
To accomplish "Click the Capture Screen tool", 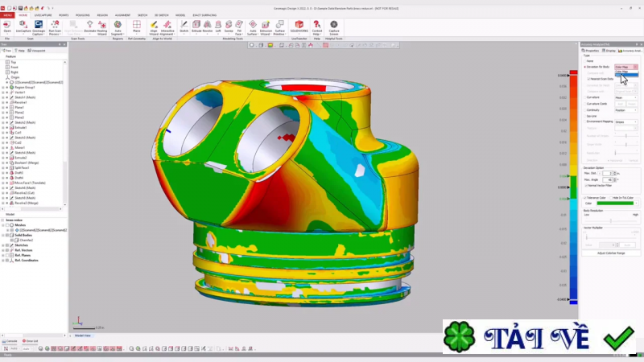I will point(334,27).
